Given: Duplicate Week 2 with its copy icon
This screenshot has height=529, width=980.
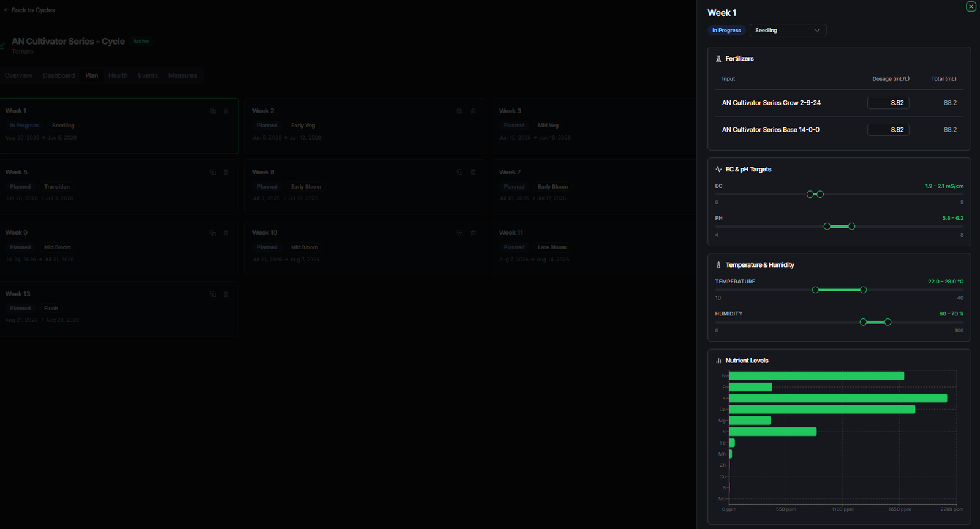Looking at the screenshot, I should click(x=460, y=111).
